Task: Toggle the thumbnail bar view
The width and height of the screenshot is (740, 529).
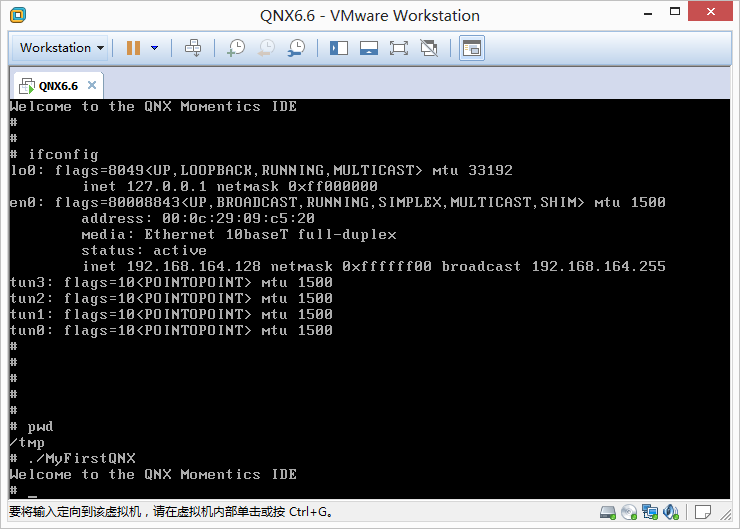Action: 369,48
